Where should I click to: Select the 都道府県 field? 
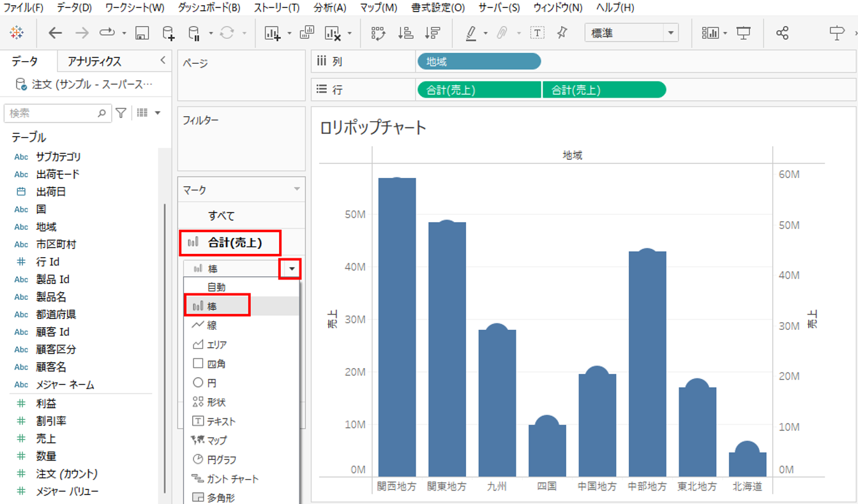tap(56, 315)
